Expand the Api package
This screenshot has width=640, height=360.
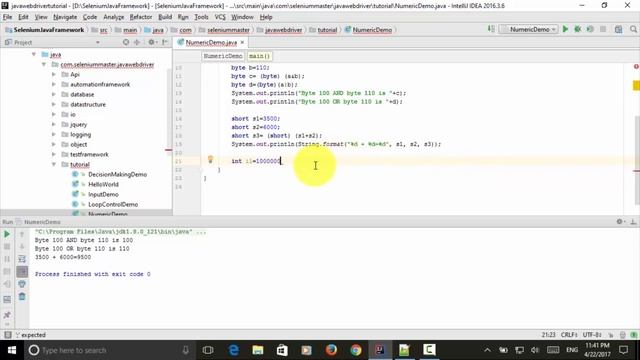pyautogui.click(x=53, y=74)
